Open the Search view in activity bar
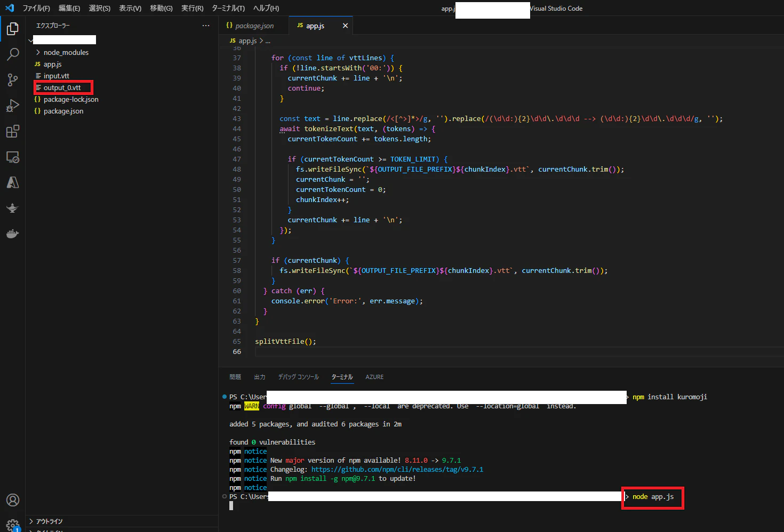This screenshot has width=784, height=532. 12,54
